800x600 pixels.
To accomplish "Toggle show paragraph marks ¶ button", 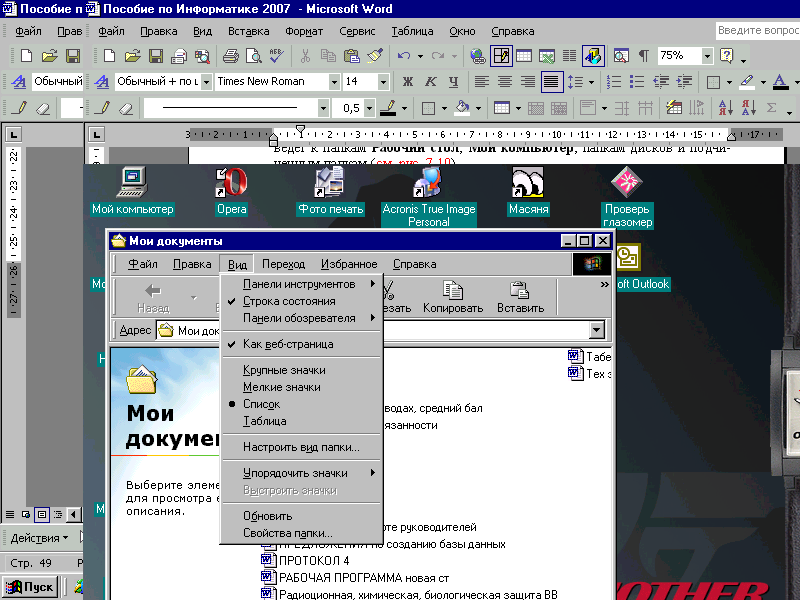I will 644,56.
